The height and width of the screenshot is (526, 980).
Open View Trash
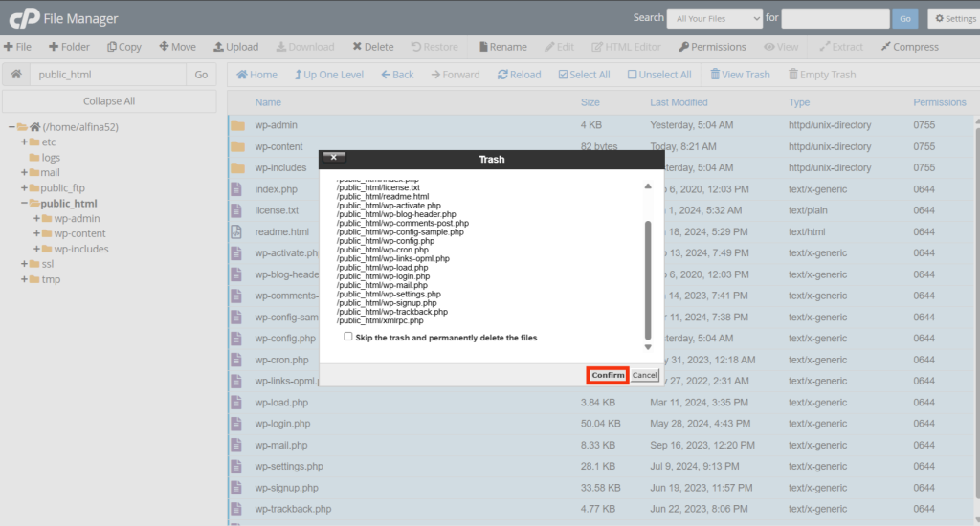pos(740,75)
